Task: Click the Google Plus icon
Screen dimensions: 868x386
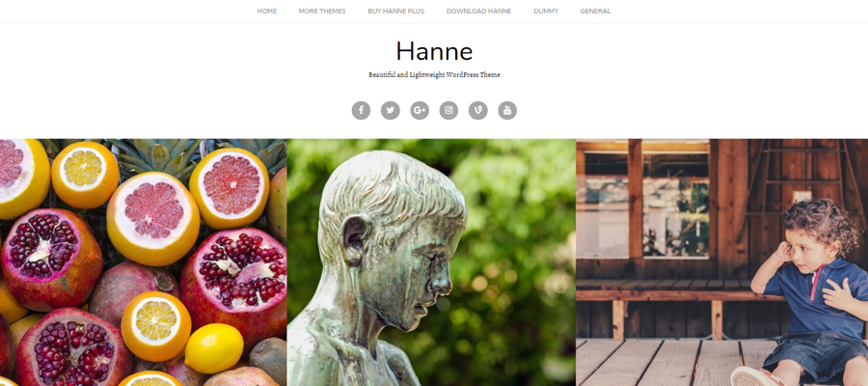Action: [x=420, y=110]
